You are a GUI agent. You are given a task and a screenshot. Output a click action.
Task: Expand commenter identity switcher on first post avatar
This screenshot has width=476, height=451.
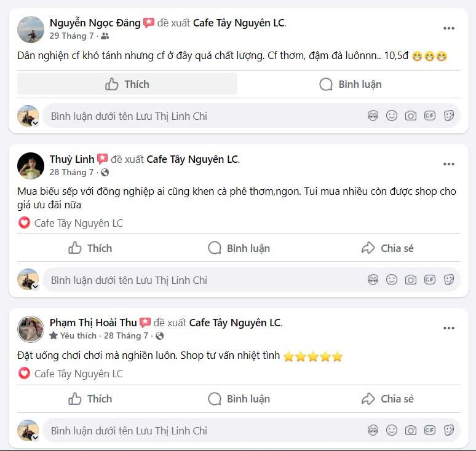coord(35,123)
